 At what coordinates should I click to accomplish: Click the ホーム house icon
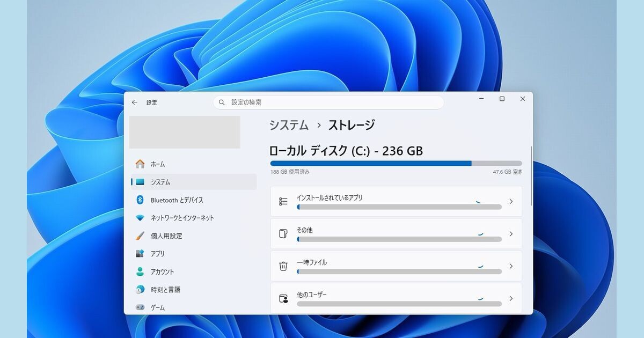click(x=140, y=164)
